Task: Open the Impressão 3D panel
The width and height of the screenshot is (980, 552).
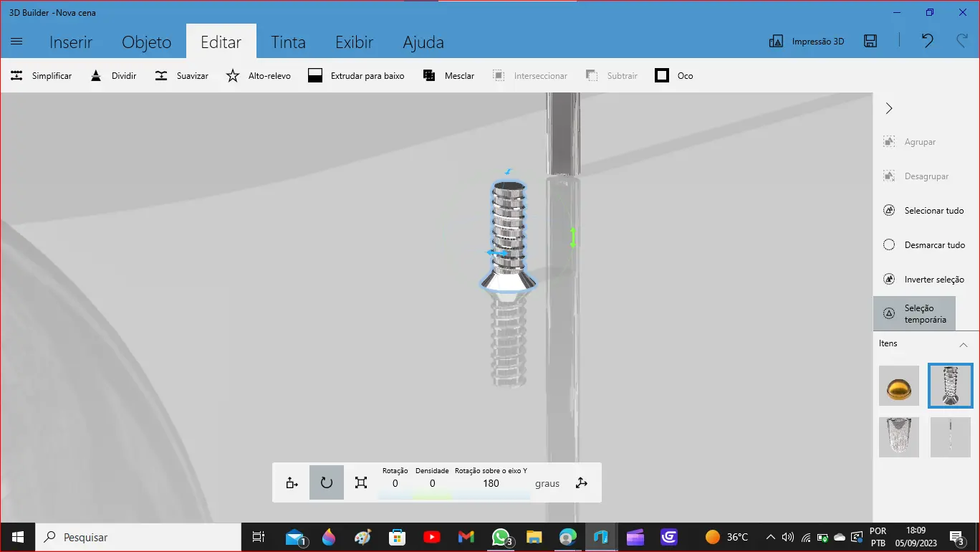Action: [806, 41]
